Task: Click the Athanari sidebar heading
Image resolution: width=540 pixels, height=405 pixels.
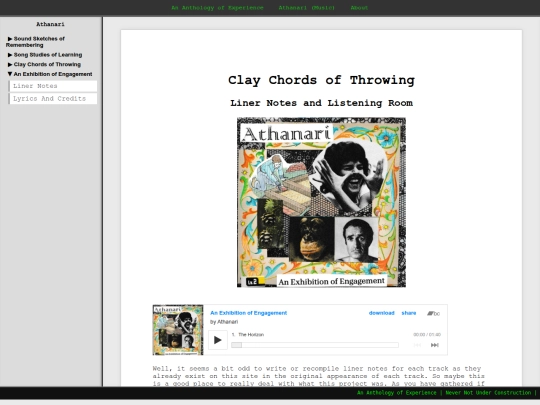Action: tap(50, 24)
